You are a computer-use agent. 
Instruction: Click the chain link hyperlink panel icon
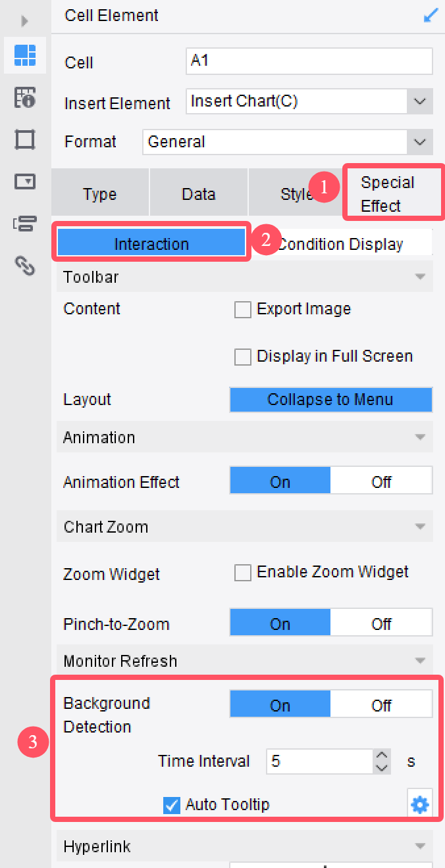(x=24, y=266)
